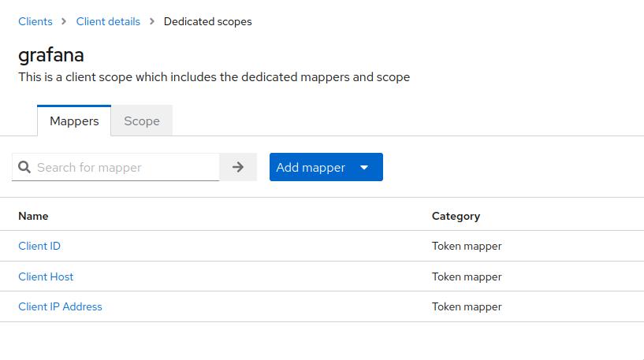Click the magnifying glass search icon
This screenshot has height=360, width=644.
coord(24,167)
